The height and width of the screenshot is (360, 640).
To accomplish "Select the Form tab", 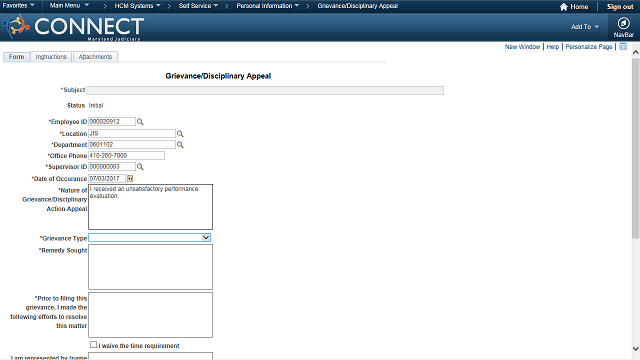I will (17, 57).
